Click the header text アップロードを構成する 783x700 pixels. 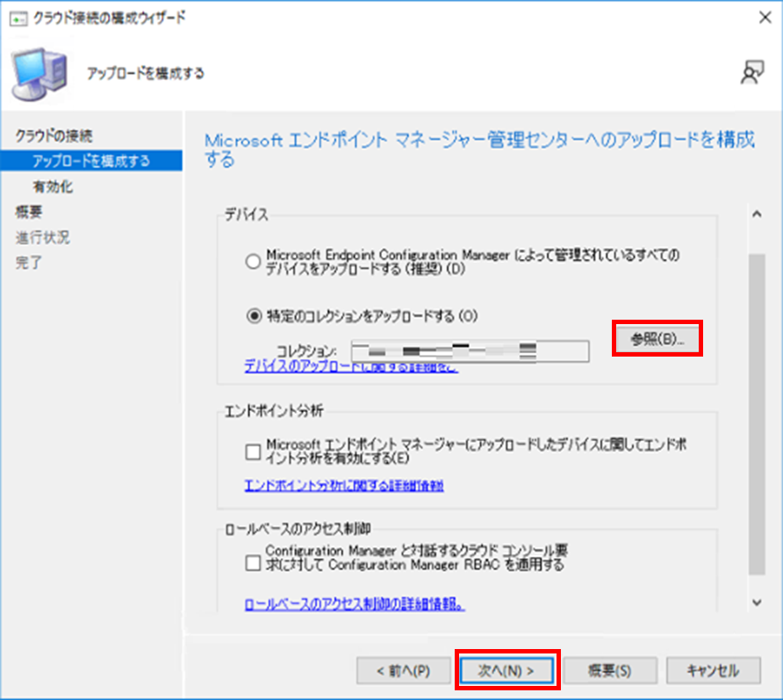(146, 74)
